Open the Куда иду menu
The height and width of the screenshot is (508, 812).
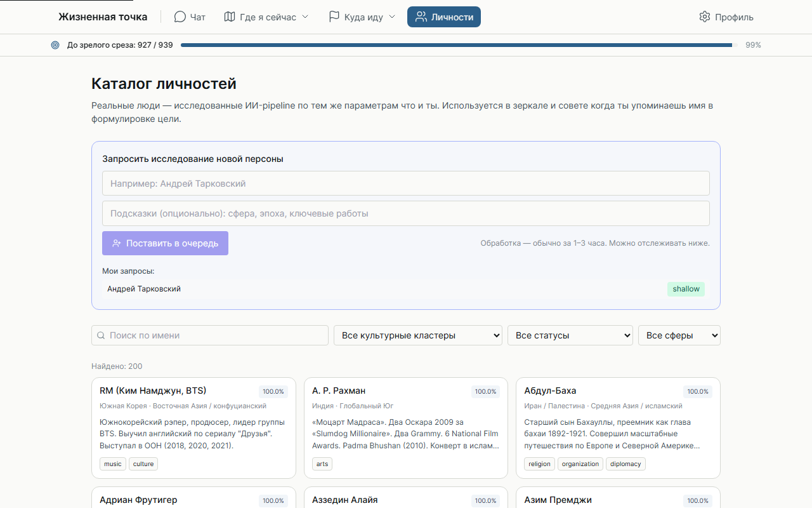click(x=362, y=17)
